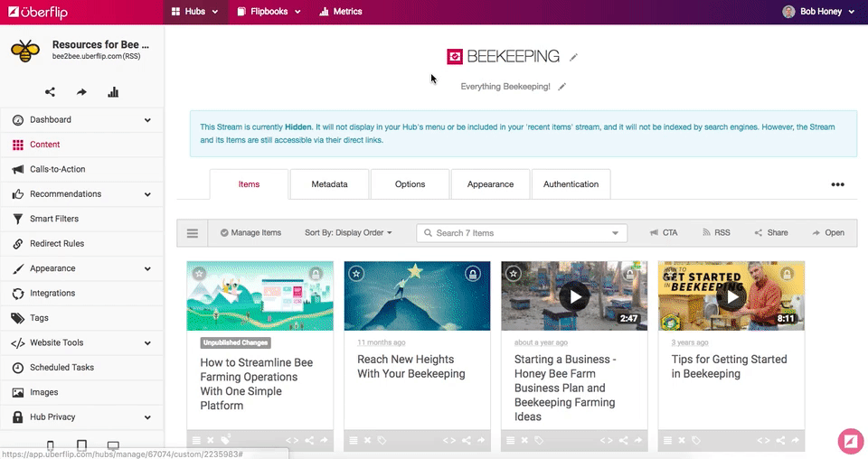Click the Share button in toolbar
The image size is (868, 459).
(771, 233)
